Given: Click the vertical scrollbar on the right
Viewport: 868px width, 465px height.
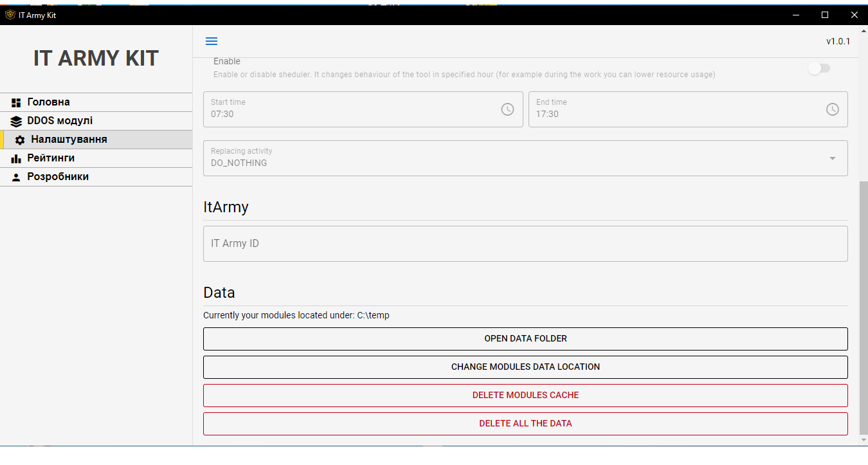Looking at the screenshot, I should tap(863, 309).
